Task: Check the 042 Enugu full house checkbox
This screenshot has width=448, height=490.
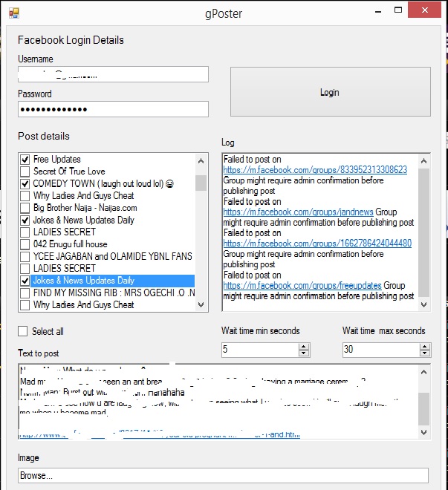Action: (x=25, y=244)
